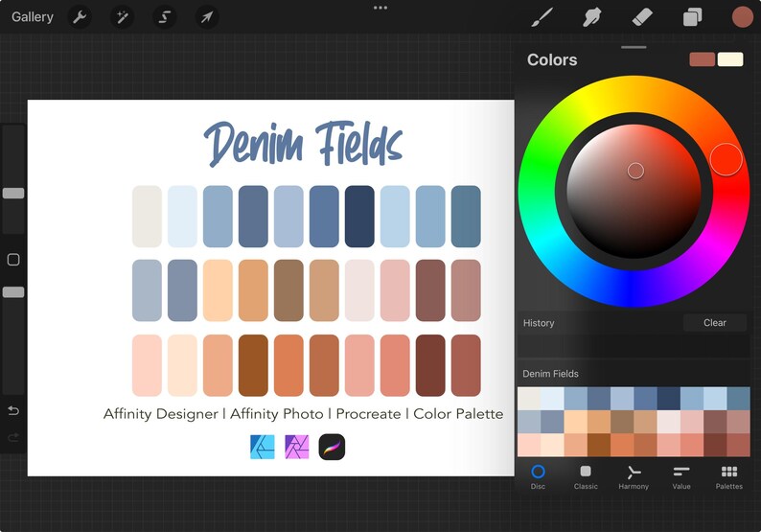The image size is (761, 532).
Task: Switch to the Classic color tab
Action: (586, 477)
